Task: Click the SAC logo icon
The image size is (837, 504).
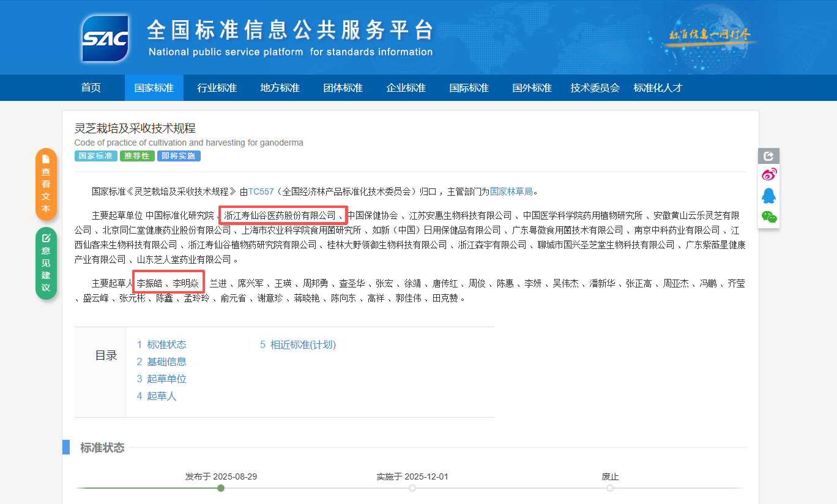Action: coord(105,39)
